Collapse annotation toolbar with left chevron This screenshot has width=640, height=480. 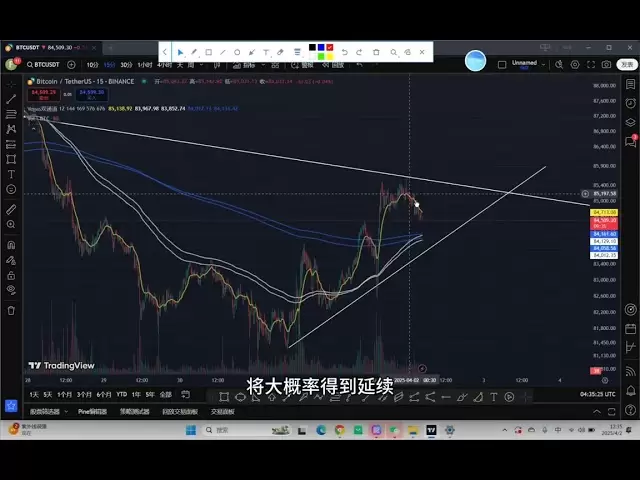point(164,52)
